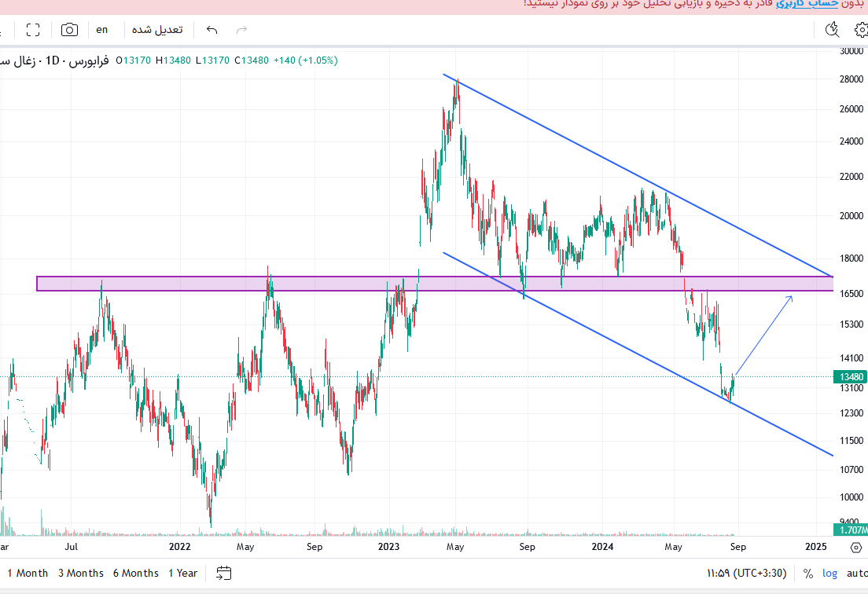
Task: Toggle percent scale on price axis
Action: (808, 574)
